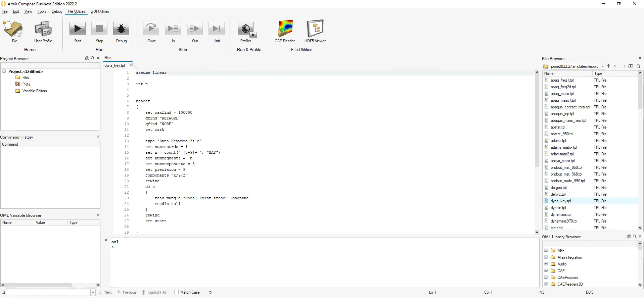Image resolution: width=644 pixels, height=298 pixels.
Task: Expand the CAEReaders library folder
Action: [546, 277]
